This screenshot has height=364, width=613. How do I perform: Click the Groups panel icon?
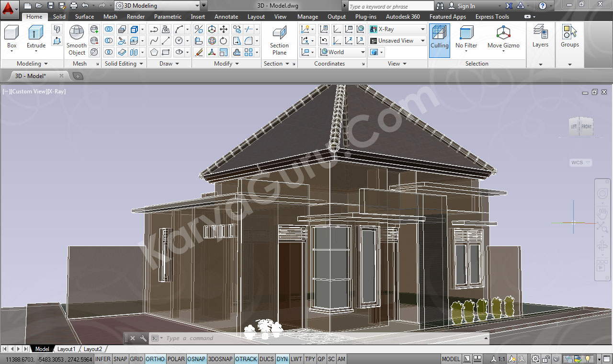pos(569,34)
